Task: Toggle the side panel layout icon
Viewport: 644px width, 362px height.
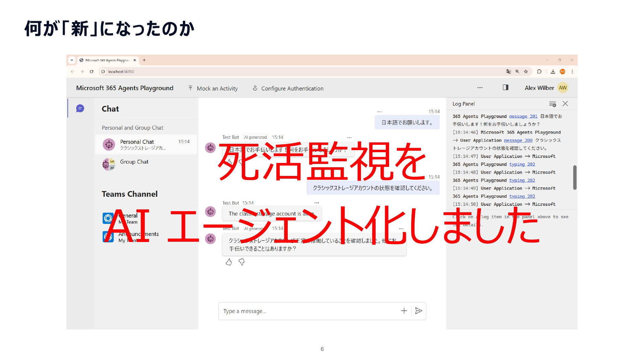Action: coord(505,87)
